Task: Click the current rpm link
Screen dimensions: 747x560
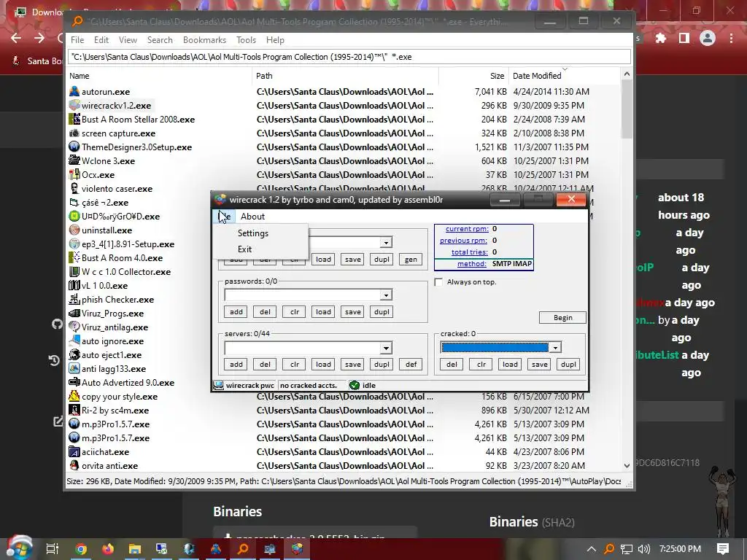Action: click(466, 228)
